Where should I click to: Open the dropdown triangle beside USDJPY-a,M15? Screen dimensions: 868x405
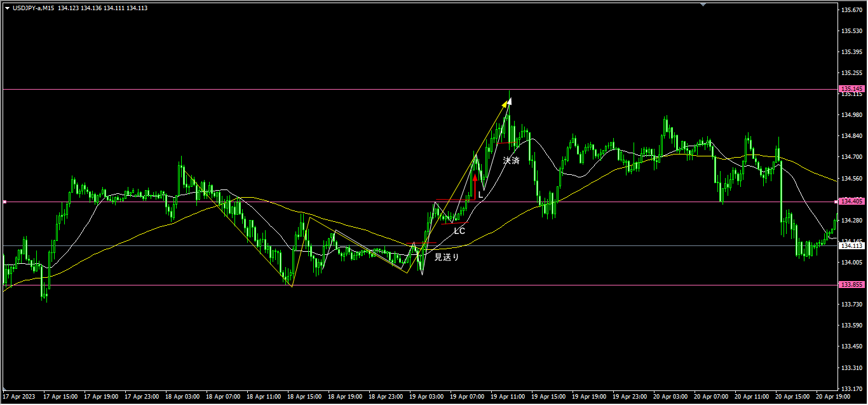coord(7,8)
